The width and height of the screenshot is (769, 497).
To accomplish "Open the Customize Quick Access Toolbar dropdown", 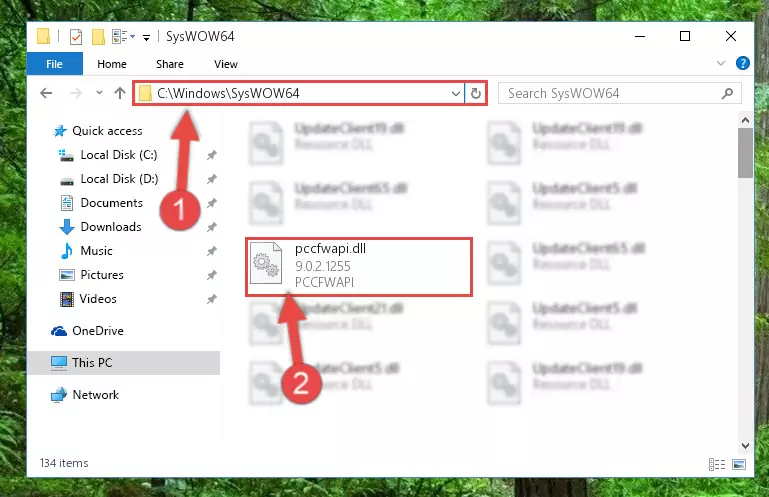I will 146,37.
